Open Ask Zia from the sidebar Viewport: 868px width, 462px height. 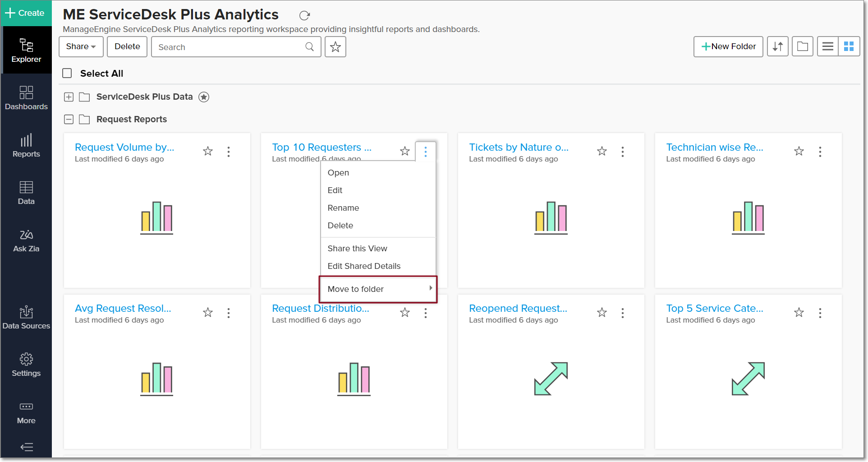coord(26,240)
